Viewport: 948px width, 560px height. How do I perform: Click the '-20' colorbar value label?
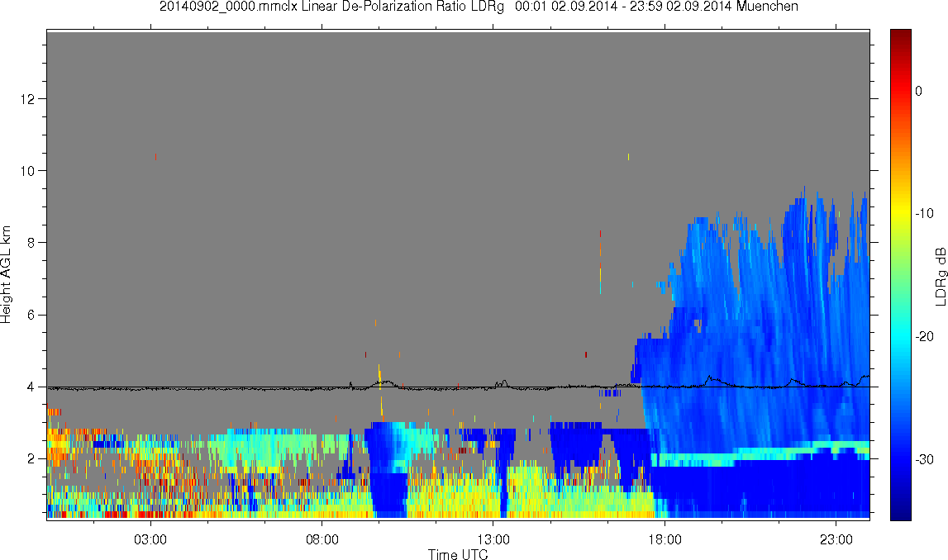(x=924, y=336)
